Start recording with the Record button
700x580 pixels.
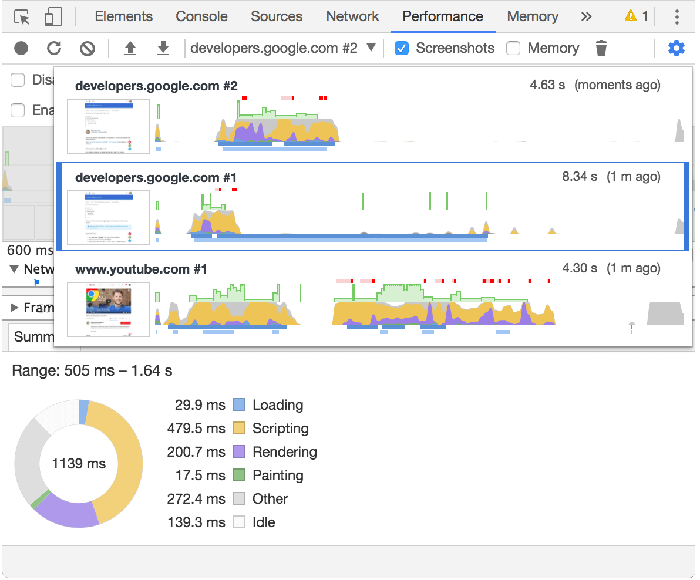click(x=21, y=48)
